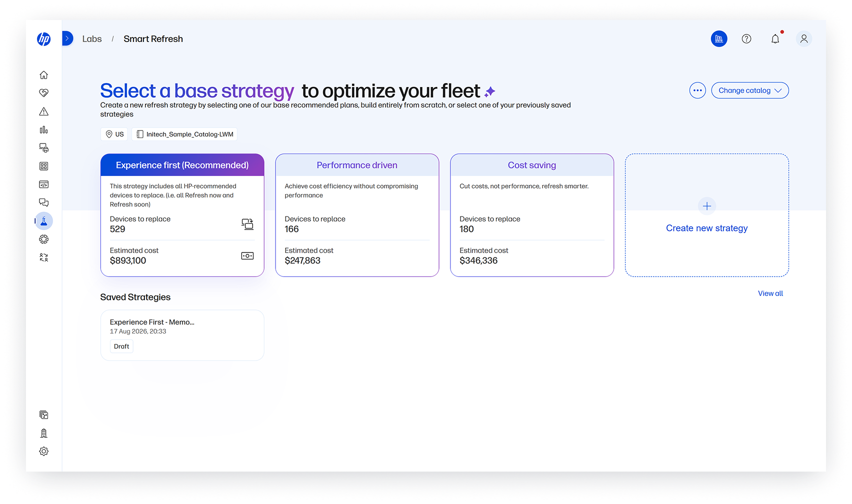
Task: Click the Draft tag on the saved strategy
Action: (x=121, y=346)
